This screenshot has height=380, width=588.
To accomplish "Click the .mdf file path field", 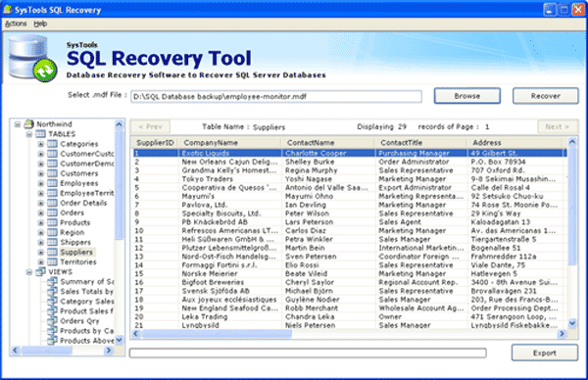I will [x=276, y=97].
